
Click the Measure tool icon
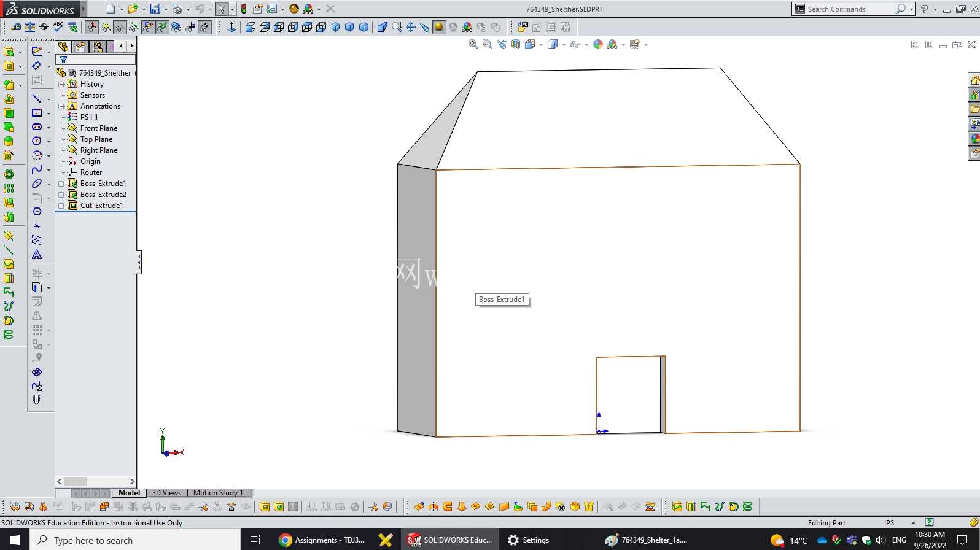pos(16,27)
